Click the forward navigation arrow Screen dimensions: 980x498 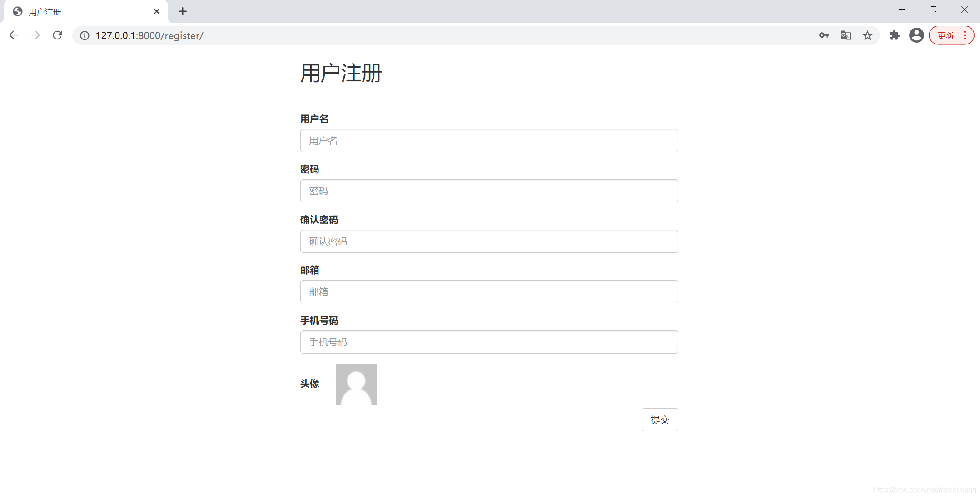[x=35, y=35]
